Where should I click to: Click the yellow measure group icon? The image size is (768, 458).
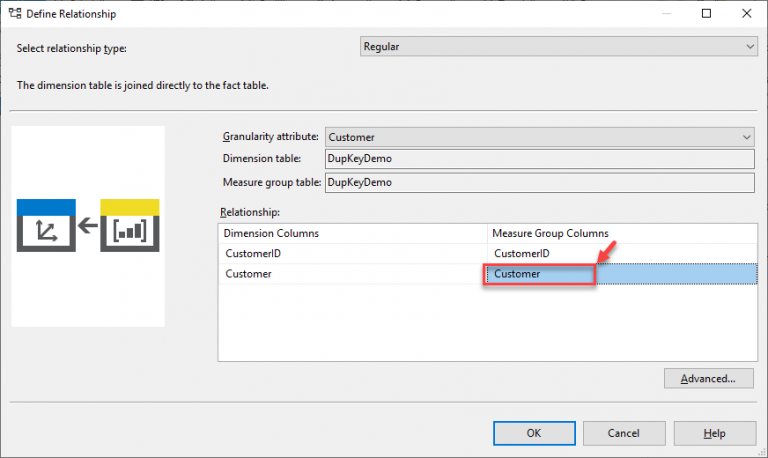click(129, 226)
